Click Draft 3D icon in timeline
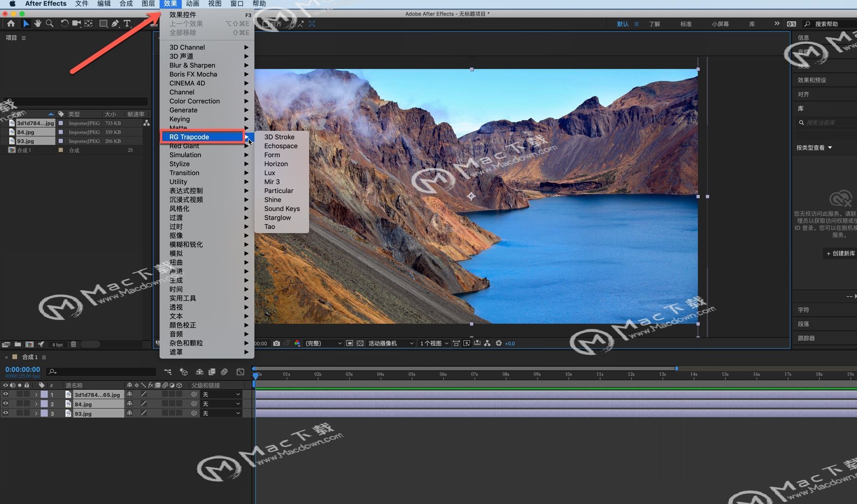Image resolution: width=857 pixels, height=504 pixels. point(184,372)
